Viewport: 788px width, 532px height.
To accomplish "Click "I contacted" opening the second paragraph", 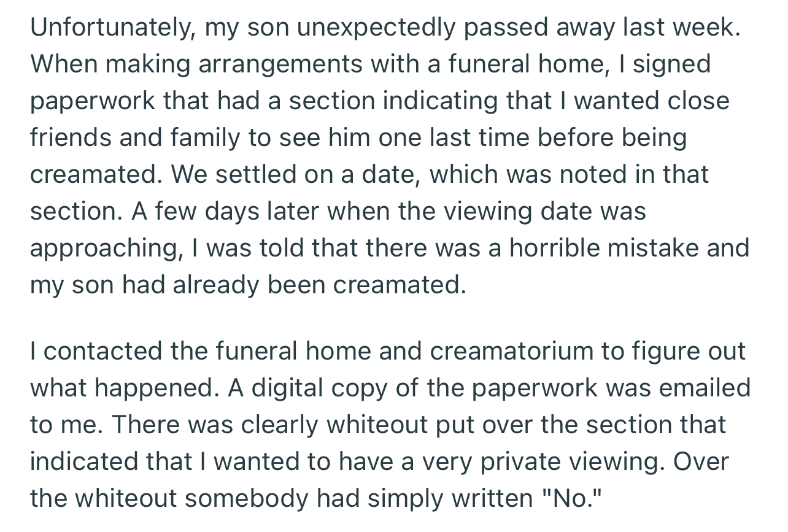I will (98, 352).
